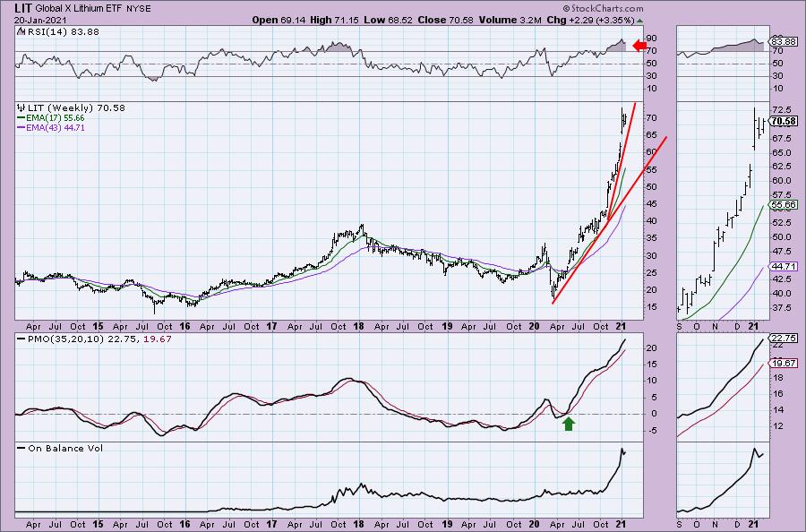Click the purple EMA(43) legend line swatch
806x532 pixels.
click(21, 127)
